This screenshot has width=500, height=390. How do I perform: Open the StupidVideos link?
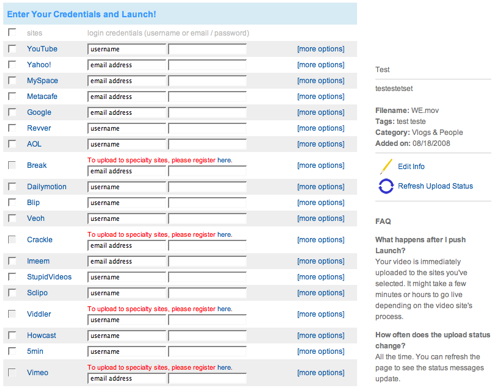pos(49,277)
